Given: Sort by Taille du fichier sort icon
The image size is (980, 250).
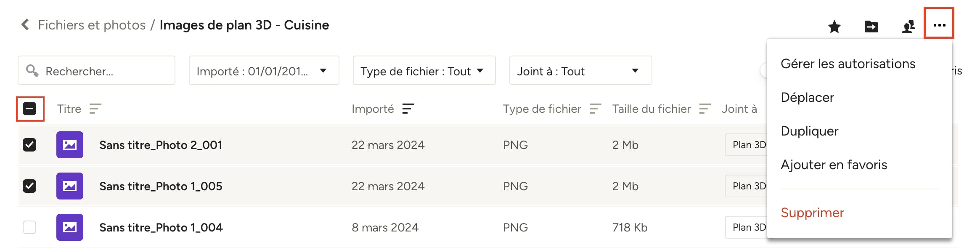Looking at the screenshot, I should (705, 109).
